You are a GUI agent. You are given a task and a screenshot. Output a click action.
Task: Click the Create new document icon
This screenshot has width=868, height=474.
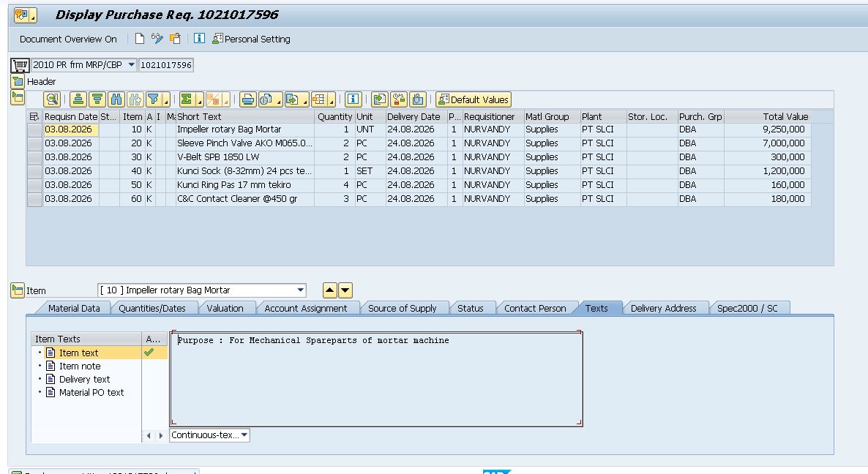(140, 39)
